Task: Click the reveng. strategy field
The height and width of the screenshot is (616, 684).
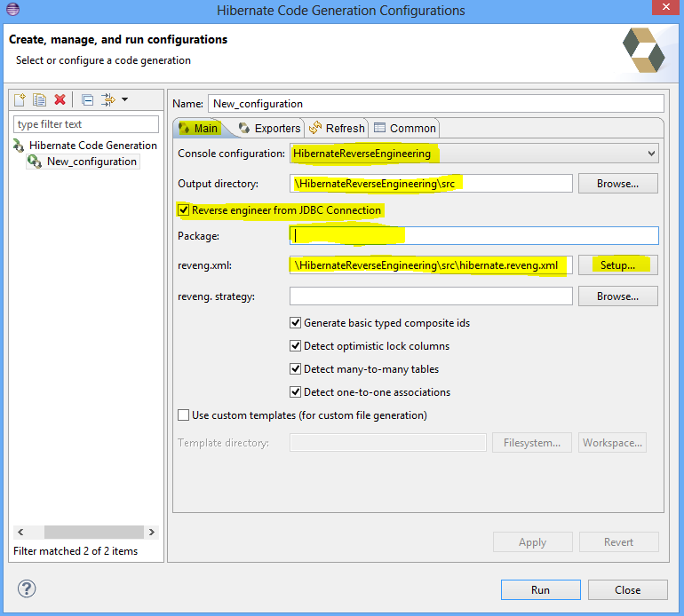Action: tap(431, 296)
